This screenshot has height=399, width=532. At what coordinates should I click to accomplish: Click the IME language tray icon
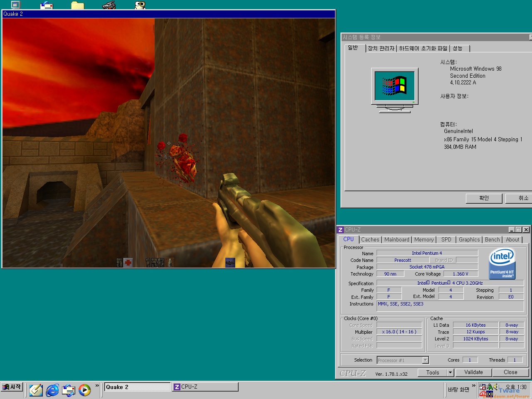(490, 387)
